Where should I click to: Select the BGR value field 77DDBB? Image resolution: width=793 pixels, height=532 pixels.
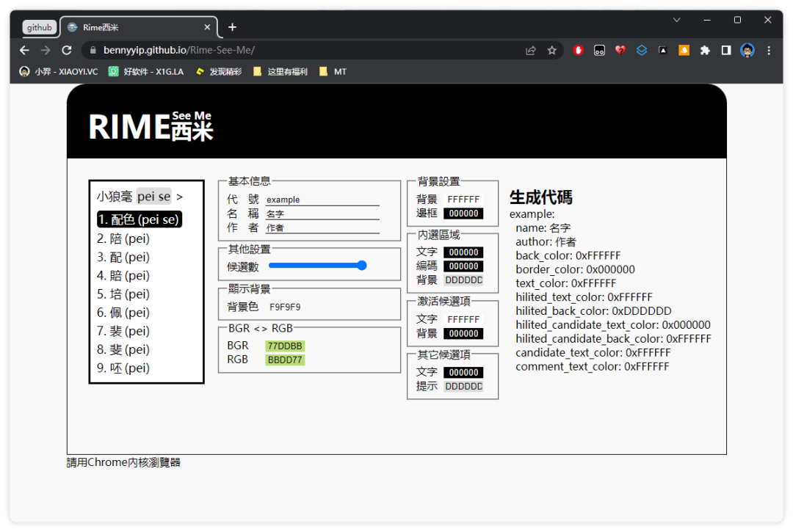285,346
